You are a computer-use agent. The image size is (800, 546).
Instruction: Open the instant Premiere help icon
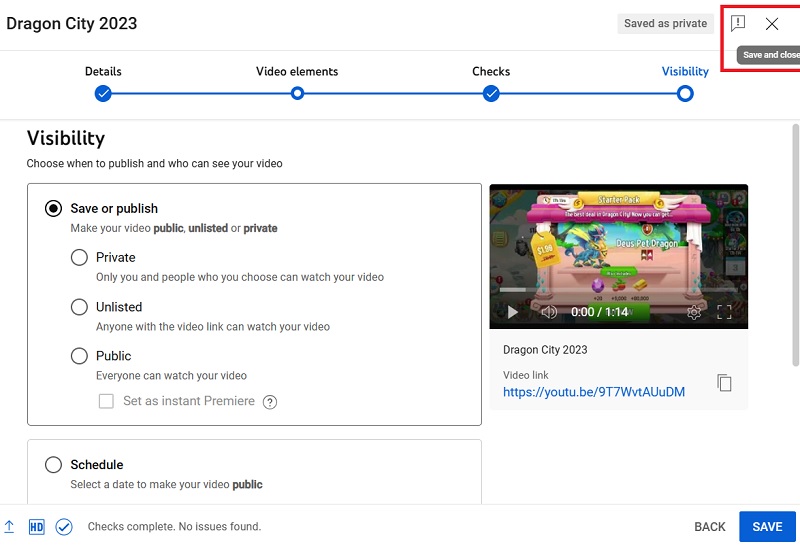pyautogui.click(x=270, y=402)
